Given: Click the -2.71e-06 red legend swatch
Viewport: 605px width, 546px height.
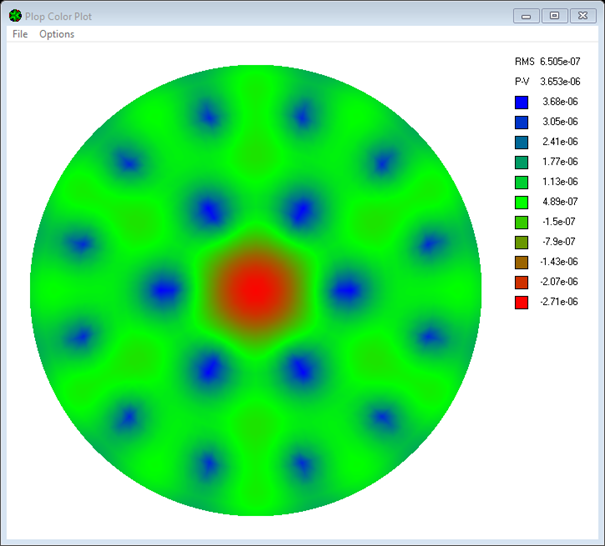Looking at the screenshot, I should (521, 303).
